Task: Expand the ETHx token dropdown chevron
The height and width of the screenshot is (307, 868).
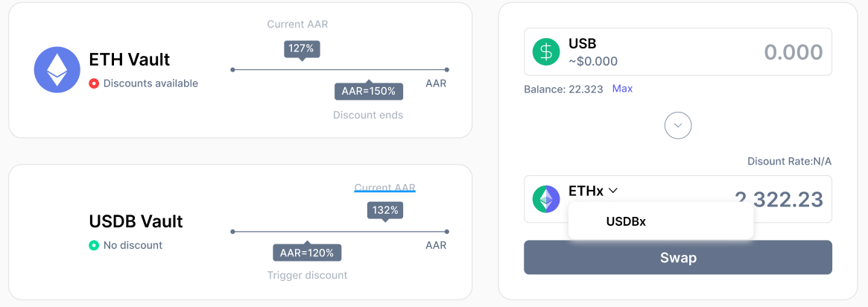Action: click(613, 191)
